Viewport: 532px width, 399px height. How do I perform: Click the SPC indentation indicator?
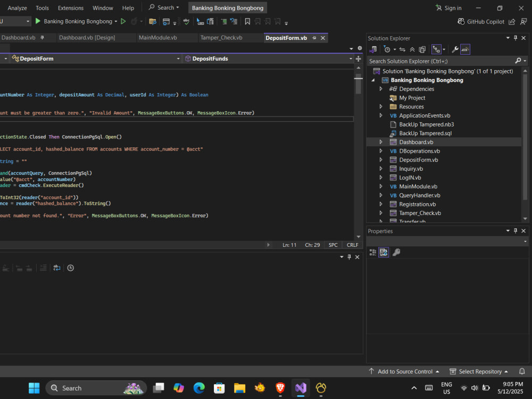point(333,245)
